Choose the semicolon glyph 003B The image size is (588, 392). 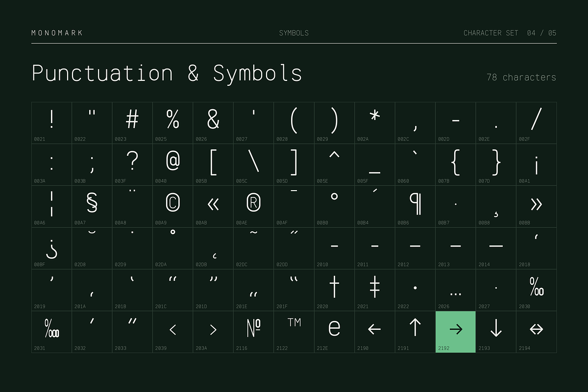tap(92, 165)
